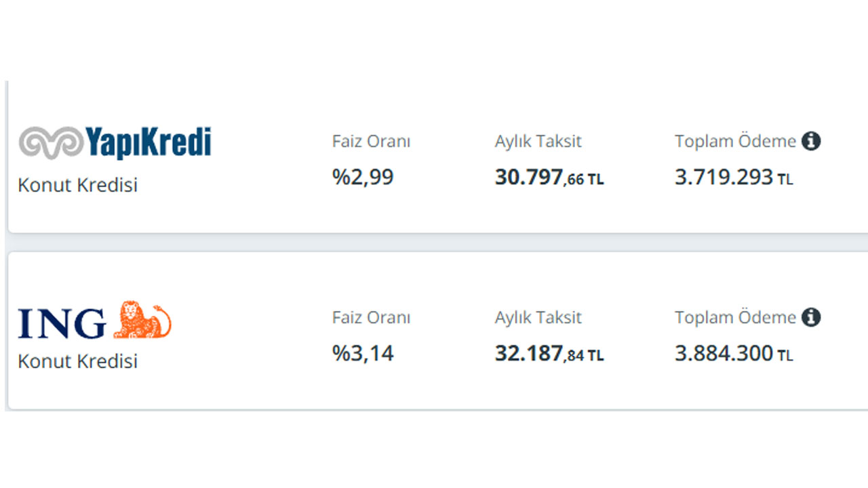Click Toplam Ödeme label in YapıKredi card
Image resolution: width=868 pixels, height=488 pixels.
[735, 142]
